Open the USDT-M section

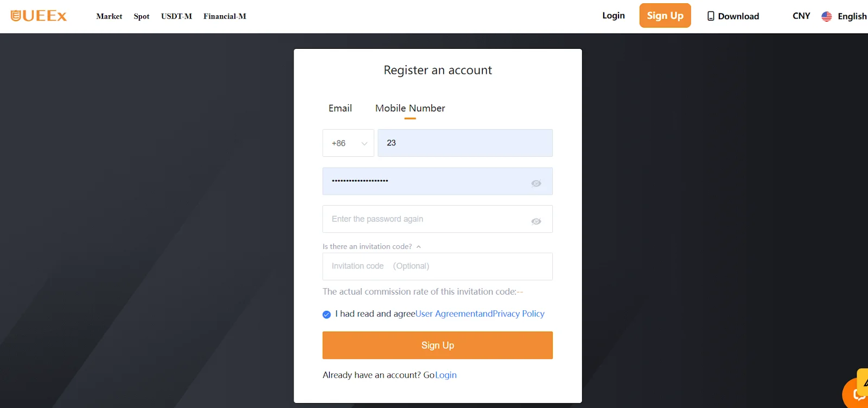(x=176, y=16)
